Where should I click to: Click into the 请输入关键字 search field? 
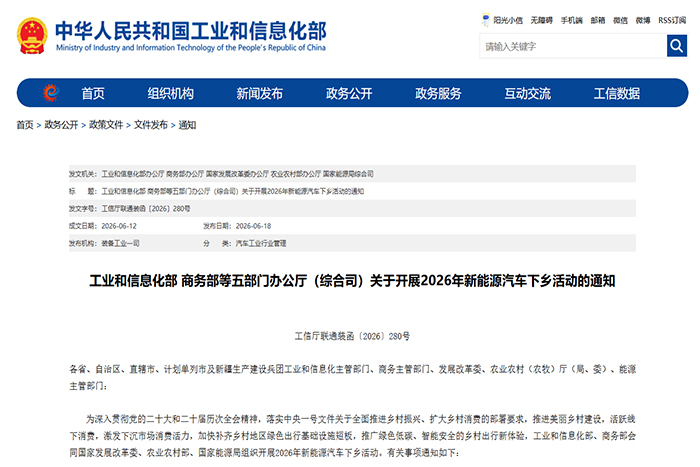coord(573,46)
